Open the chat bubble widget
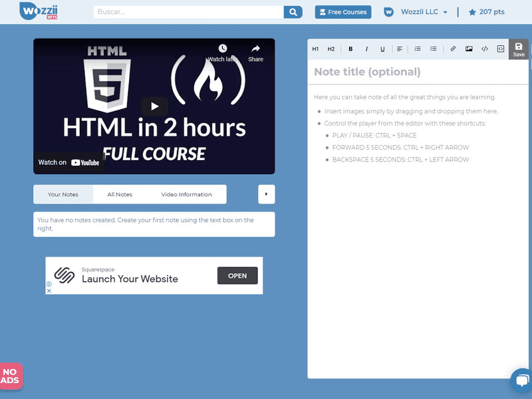532x399 pixels. click(x=522, y=380)
